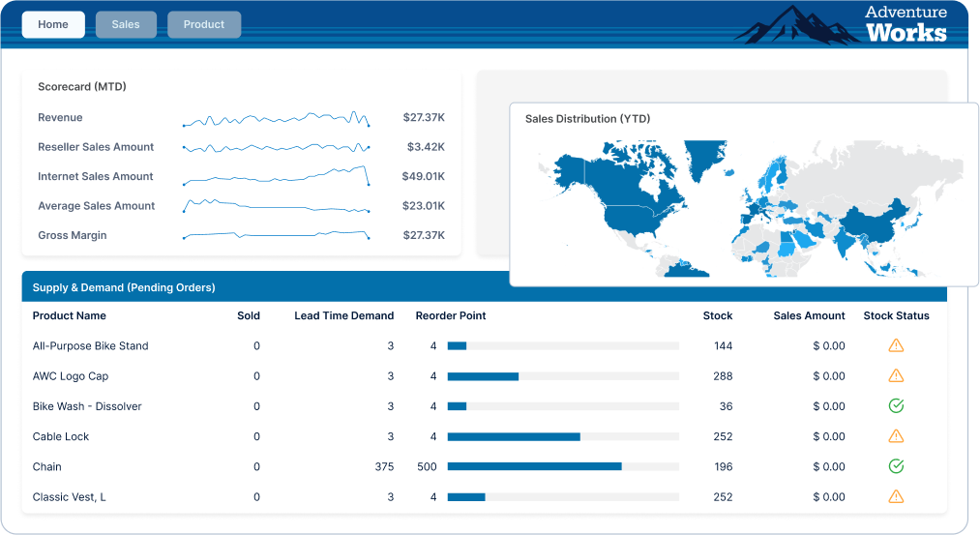
Task: Click the Lead Time Demand column header
Action: pos(343,315)
